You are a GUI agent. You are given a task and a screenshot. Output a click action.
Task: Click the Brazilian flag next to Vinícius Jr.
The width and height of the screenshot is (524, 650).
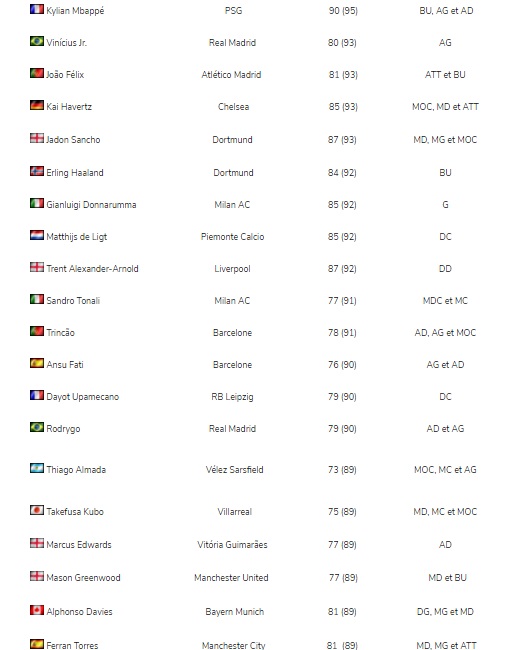pos(37,41)
